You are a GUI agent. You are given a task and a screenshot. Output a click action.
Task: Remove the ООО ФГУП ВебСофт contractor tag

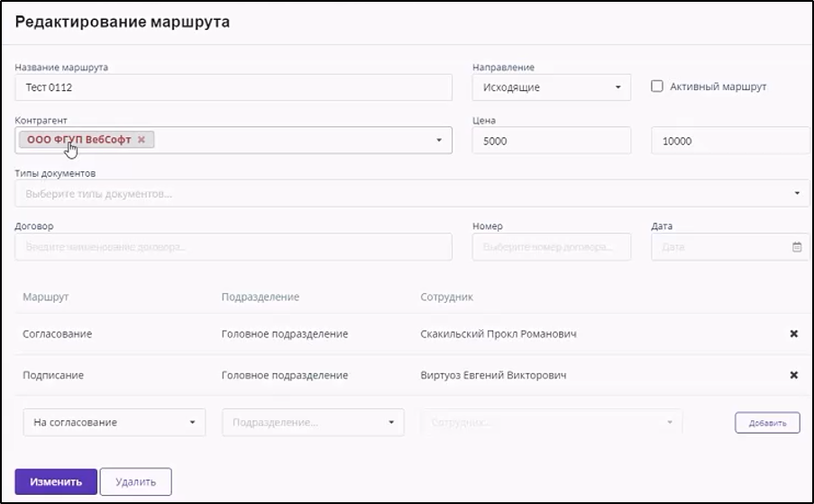[x=142, y=140]
